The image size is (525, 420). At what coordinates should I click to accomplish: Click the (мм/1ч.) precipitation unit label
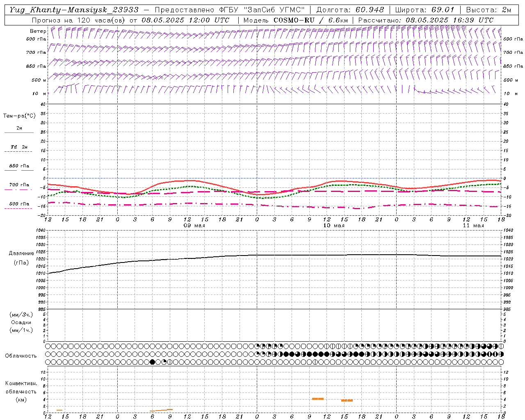21,330
